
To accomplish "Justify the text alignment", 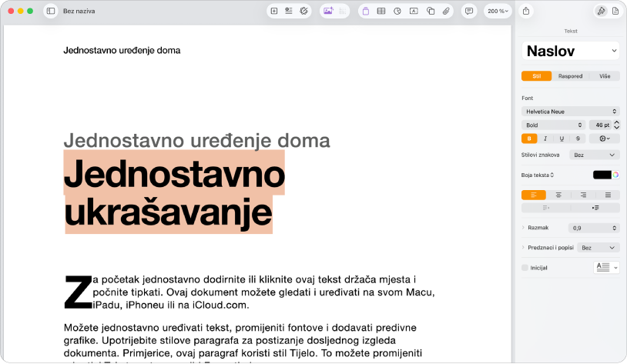I will pos(608,195).
